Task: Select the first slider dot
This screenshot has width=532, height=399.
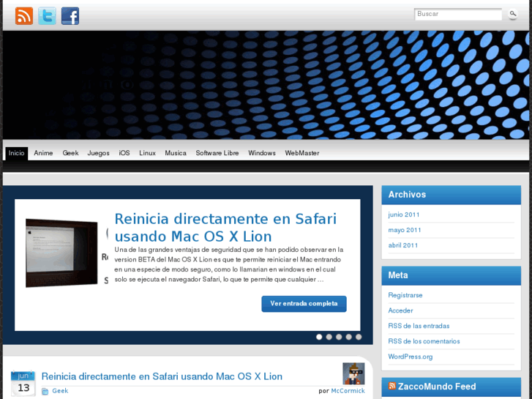Action: coord(319,337)
